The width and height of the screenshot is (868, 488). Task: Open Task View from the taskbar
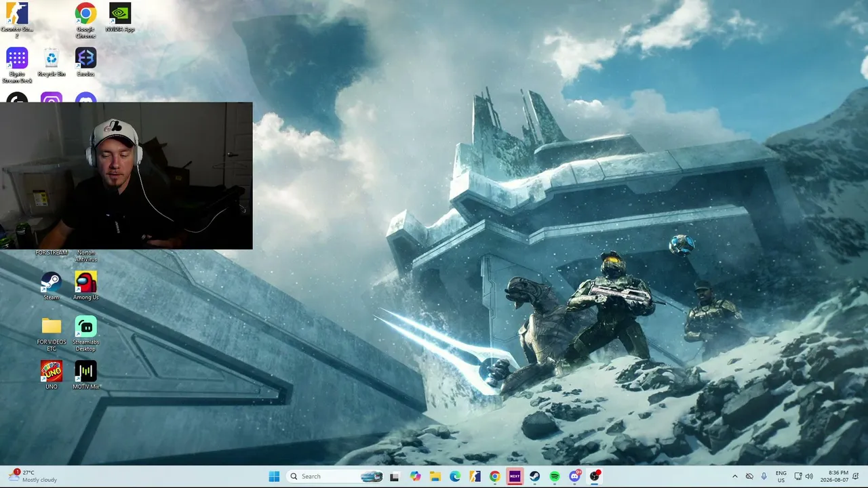(x=394, y=476)
